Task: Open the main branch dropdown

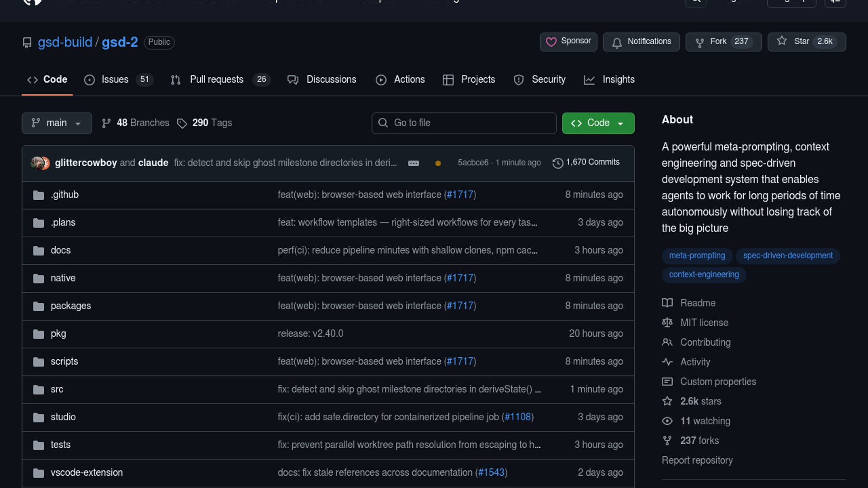Action: click(57, 123)
